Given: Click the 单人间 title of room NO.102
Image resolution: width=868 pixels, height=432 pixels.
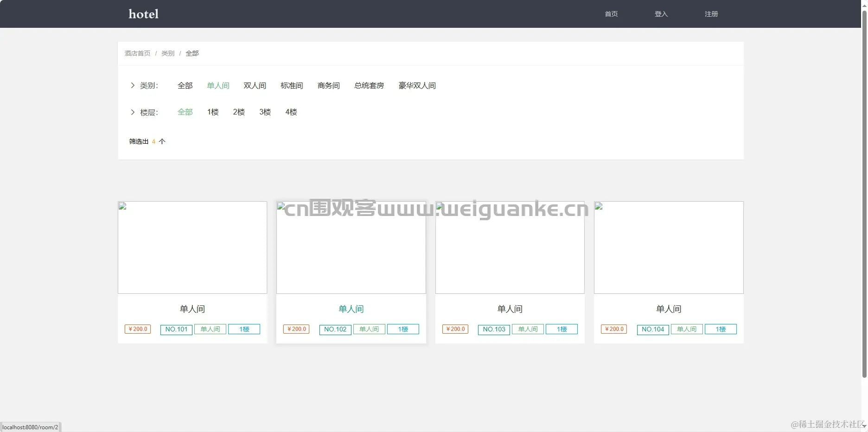Looking at the screenshot, I should (x=351, y=309).
